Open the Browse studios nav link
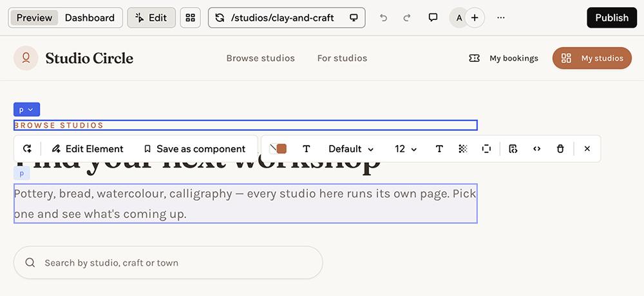 260,59
